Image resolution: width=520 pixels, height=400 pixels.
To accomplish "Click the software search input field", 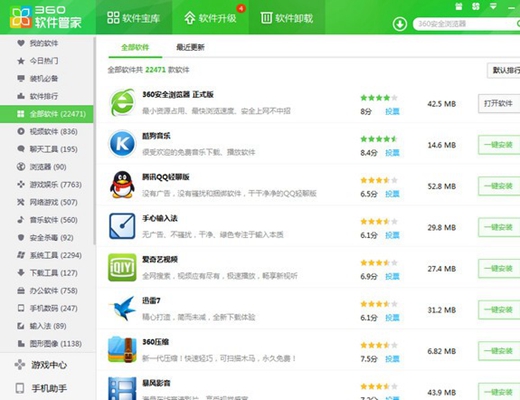I will coord(465,24).
